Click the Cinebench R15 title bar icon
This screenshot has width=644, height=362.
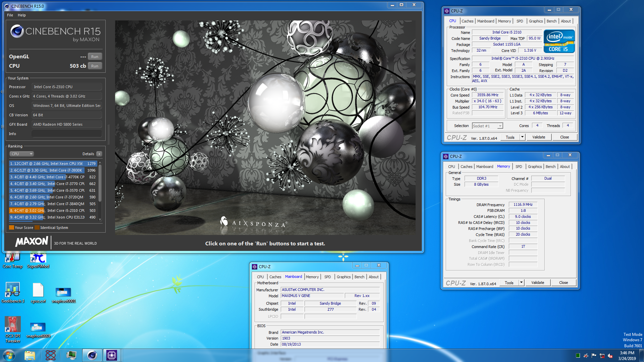[x=7, y=6]
